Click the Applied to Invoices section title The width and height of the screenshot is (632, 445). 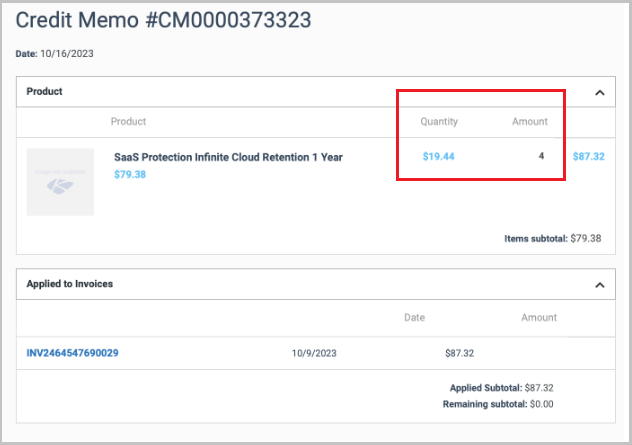click(x=69, y=284)
